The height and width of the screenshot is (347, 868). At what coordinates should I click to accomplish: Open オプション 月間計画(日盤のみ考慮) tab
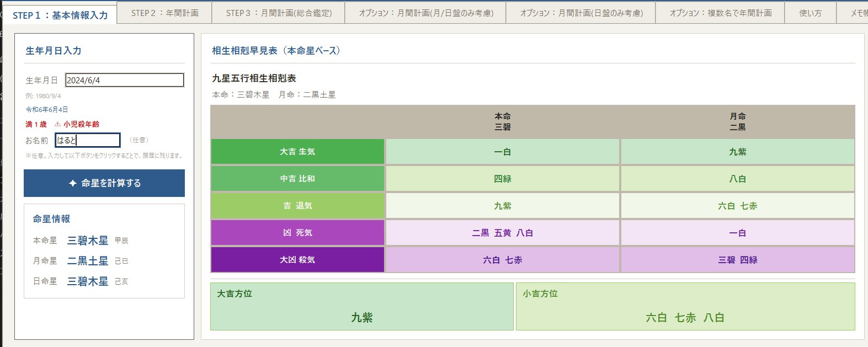point(581,13)
